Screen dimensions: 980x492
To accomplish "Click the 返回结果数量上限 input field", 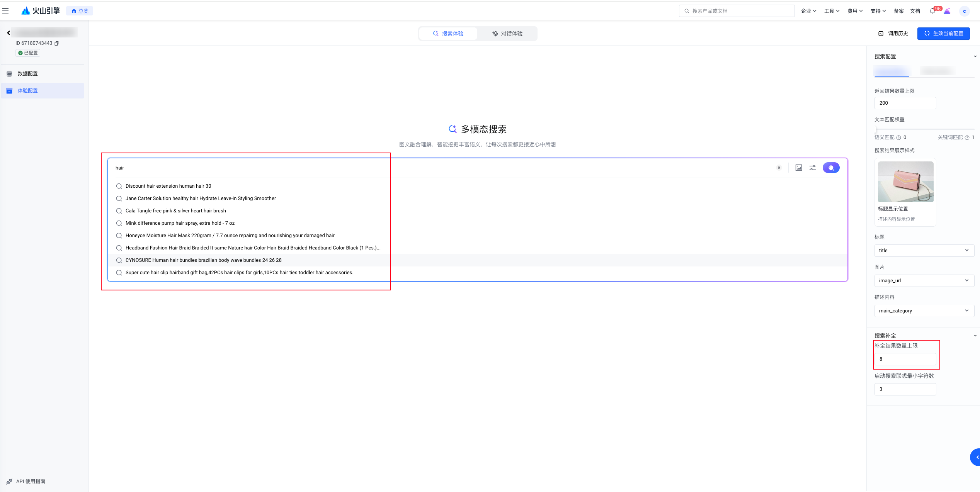I will (x=905, y=103).
